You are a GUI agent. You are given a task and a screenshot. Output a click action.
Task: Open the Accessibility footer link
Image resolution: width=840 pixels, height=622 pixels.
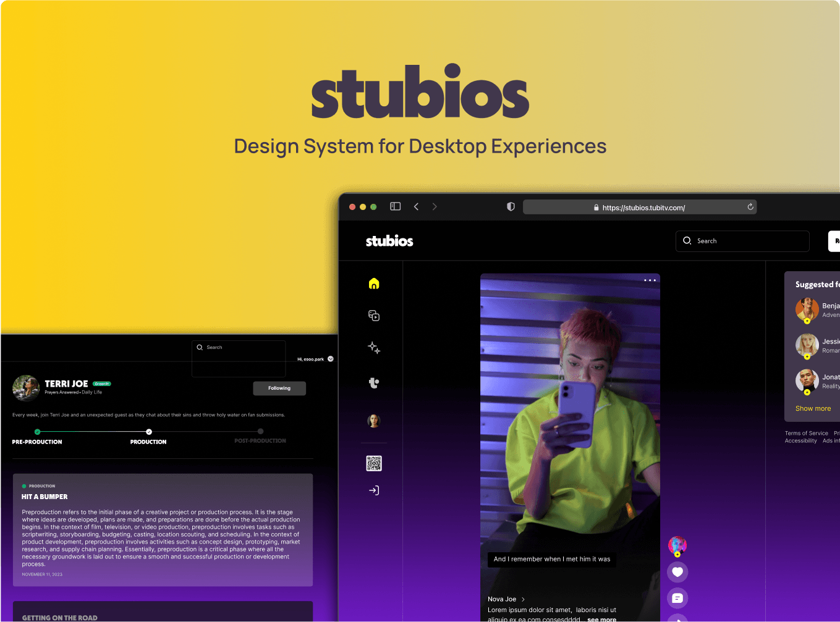(800, 440)
